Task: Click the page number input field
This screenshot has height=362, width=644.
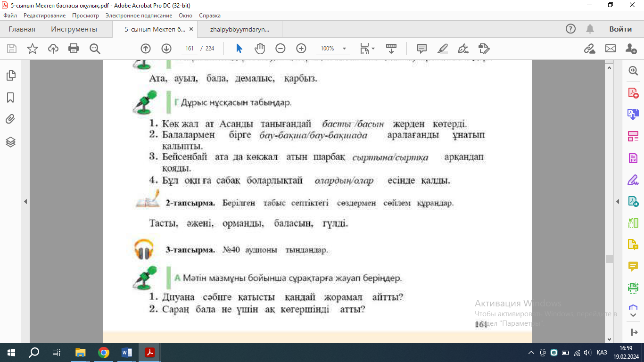Action: pyautogui.click(x=190, y=49)
